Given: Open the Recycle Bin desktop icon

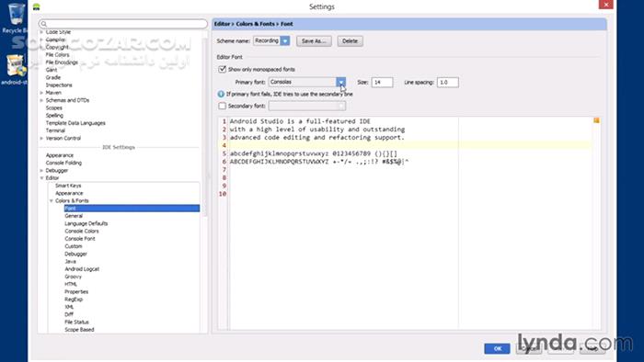Looking at the screenshot, I should (16, 17).
